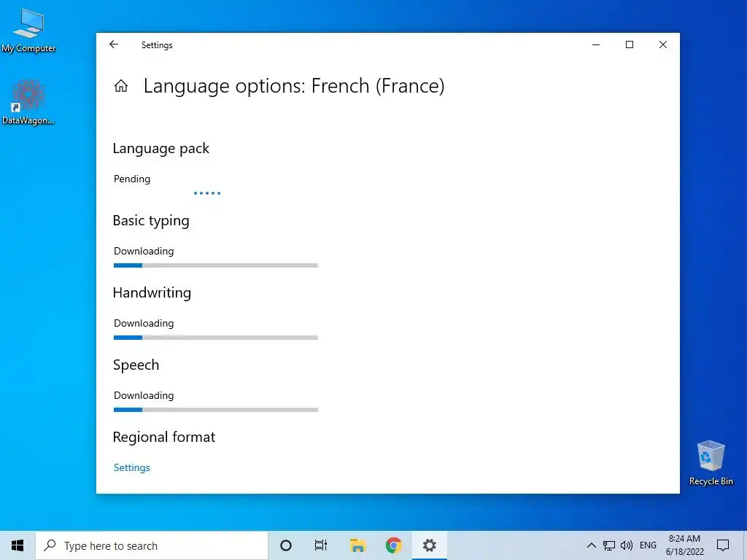Launch Google Chrome from the taskbar
This screenshot has height=560, width=747.
pyautogui.click(x=393, y=545)
